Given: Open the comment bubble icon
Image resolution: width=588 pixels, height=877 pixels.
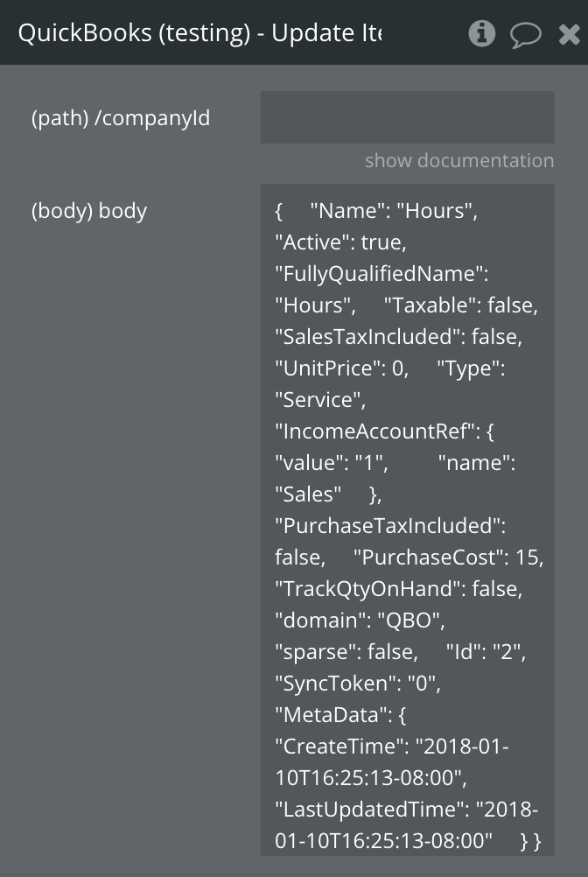Looking at the screenshot, I should pyautogui.click(x=525, y=35).
